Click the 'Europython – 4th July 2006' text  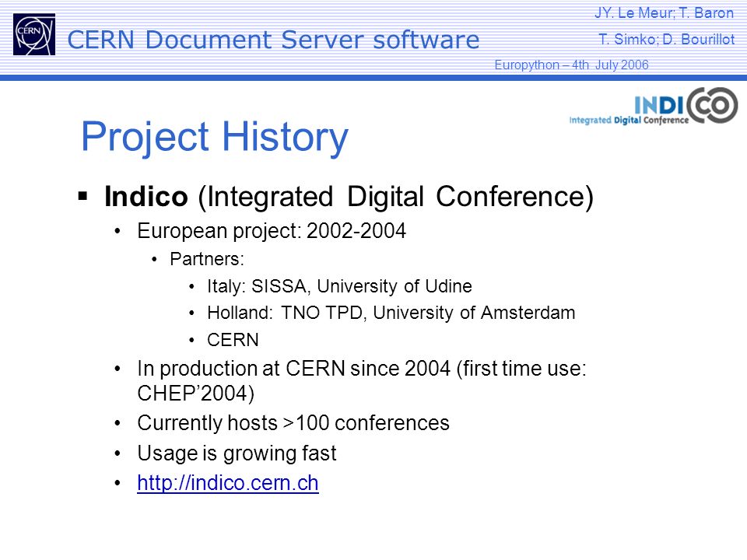(x=571, y=65)
